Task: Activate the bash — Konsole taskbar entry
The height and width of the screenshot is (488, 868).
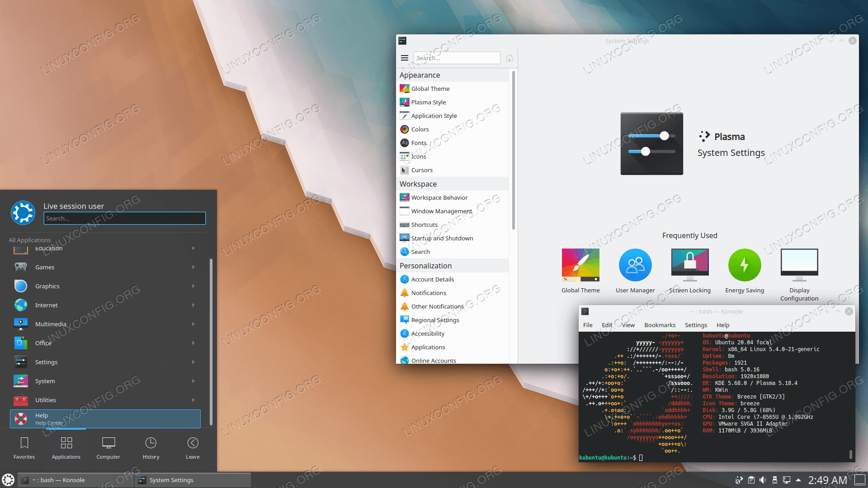Action: (x=76, y=480)
